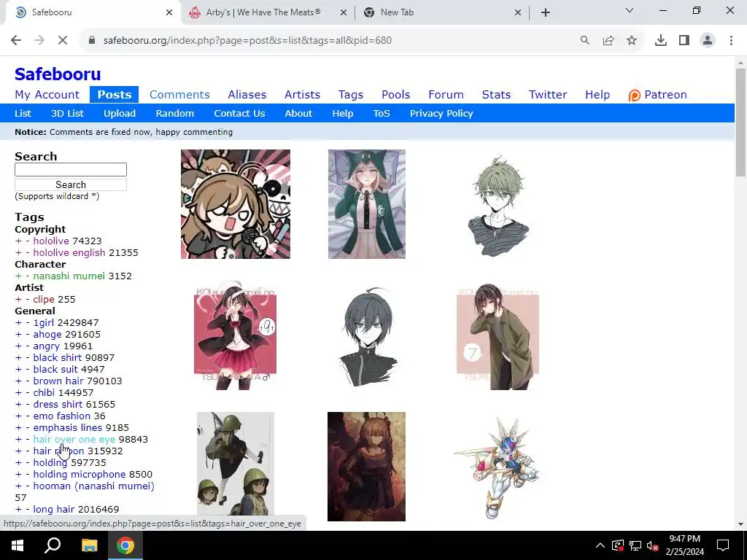Open the 3D List submenu link
747x560 pixels.
pos(67,113)
